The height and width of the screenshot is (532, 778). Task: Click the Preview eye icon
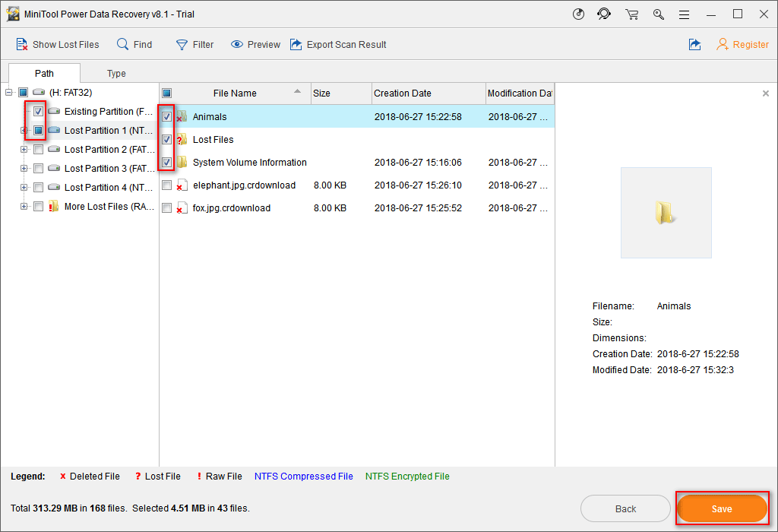tap(237, 45)
